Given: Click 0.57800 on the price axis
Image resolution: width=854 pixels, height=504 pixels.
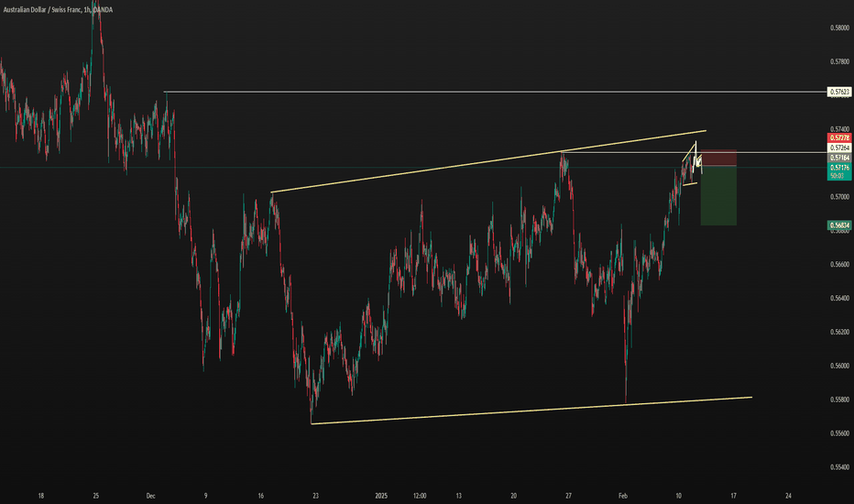Looking at the screenshot, I should pos(839,61).
